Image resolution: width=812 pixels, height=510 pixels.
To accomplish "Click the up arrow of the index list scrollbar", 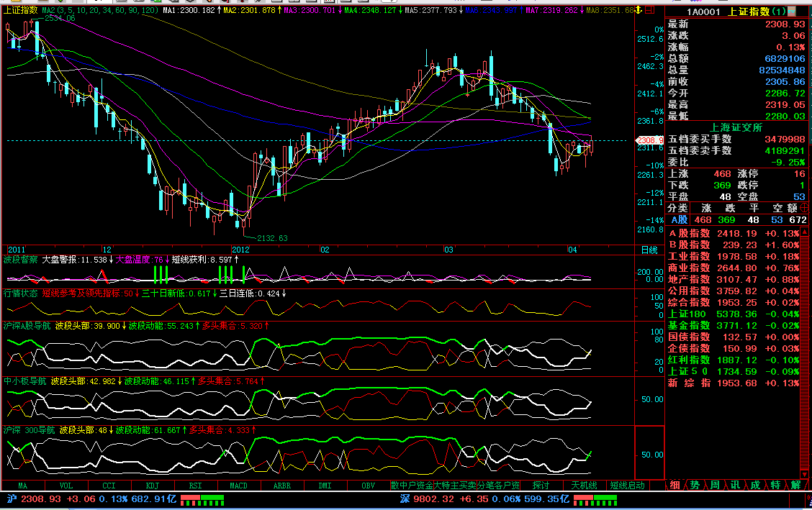I will [804, 231].
